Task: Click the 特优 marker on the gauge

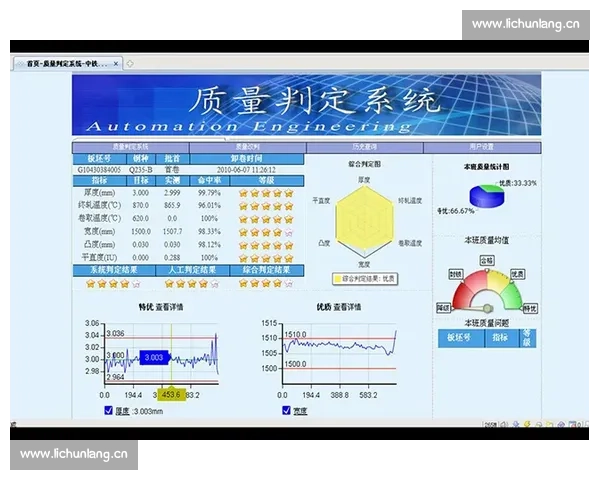Action: coord(530,308)
